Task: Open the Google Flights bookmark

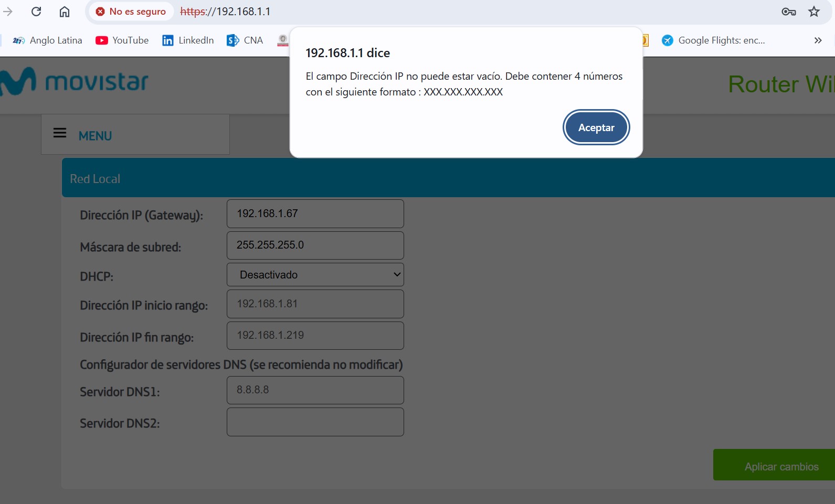Action: (713, 40)
